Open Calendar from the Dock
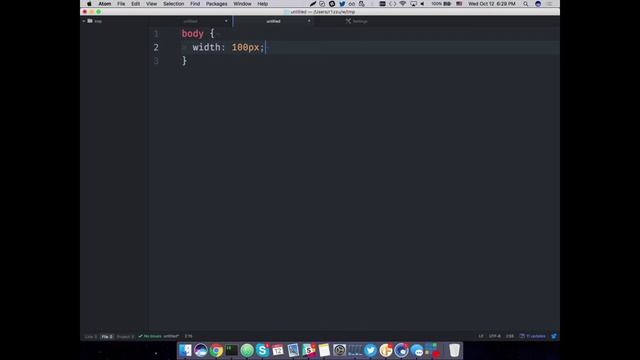Screen dimensions: 640x360 [x=278, y=350]
